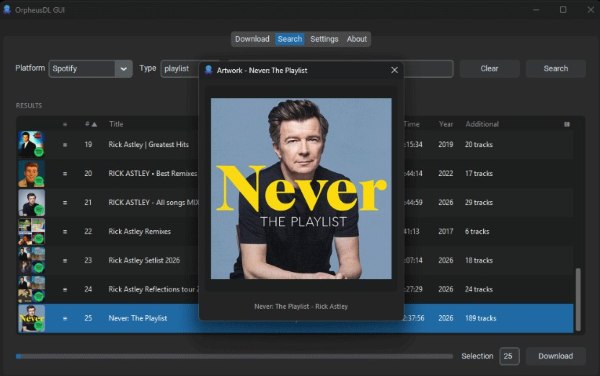
Task: Click caption Never: The Playlist - Rick Astley
Action: click(301, 306)
